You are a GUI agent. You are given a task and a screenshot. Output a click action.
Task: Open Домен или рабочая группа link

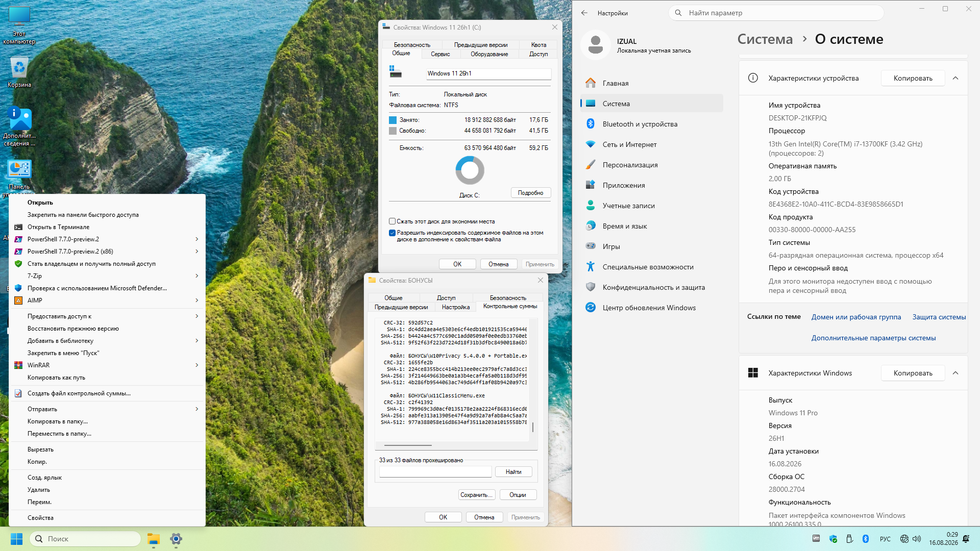coord(856,317)
